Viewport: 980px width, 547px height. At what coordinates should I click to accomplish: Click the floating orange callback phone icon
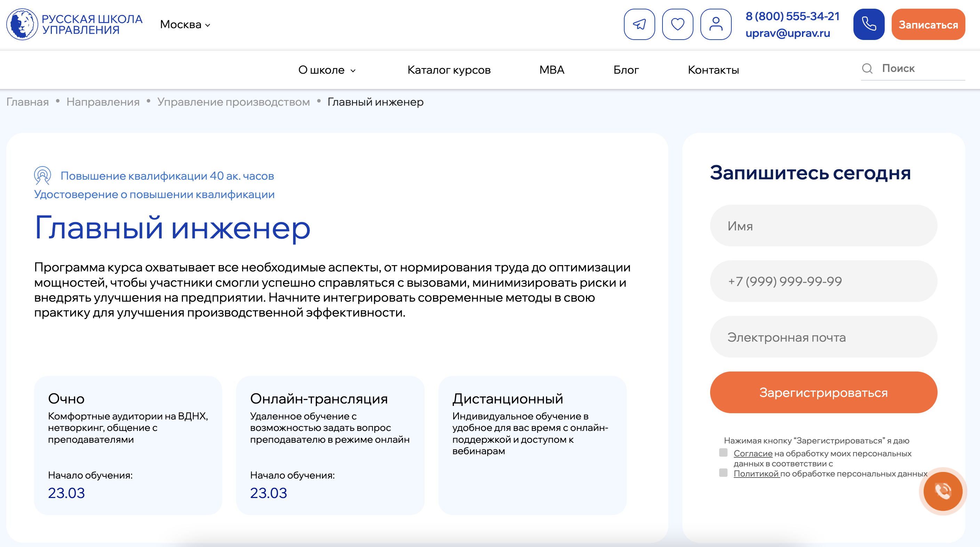tap(943, 491)
